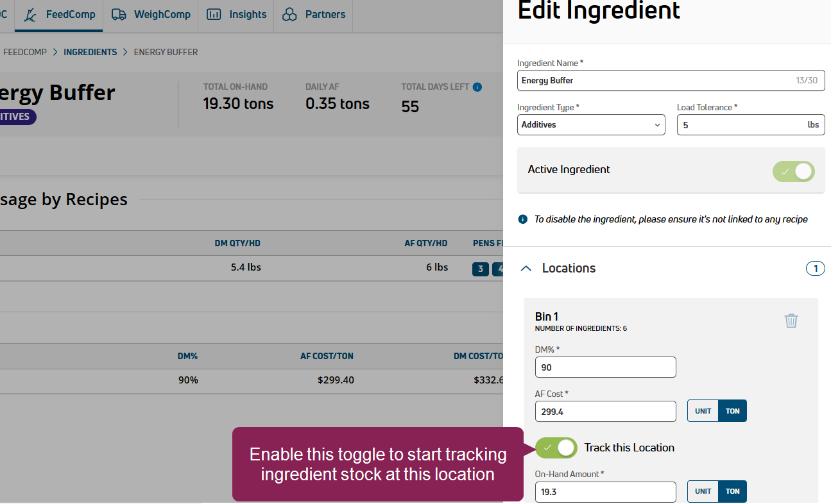The image size is (831, 504).
Task: Click the Ingredient Name input field
Action: tap(655, 81)
